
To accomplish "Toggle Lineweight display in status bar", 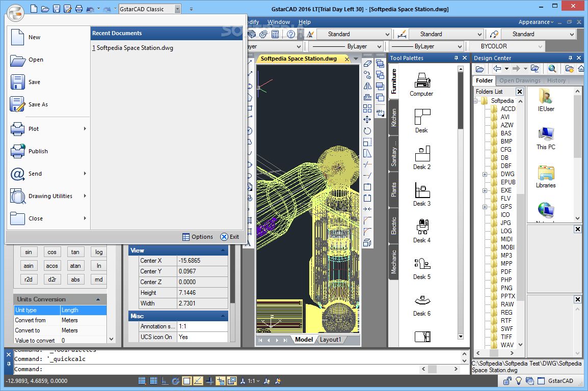I will 209,381.
